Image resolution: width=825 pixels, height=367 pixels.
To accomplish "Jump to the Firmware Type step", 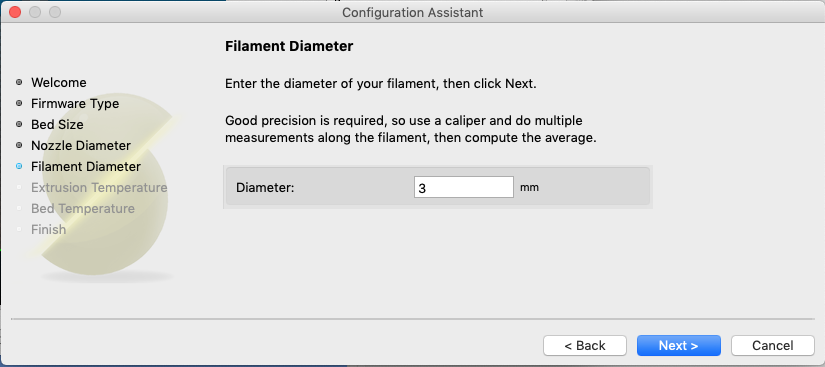I will click(75, 104).
